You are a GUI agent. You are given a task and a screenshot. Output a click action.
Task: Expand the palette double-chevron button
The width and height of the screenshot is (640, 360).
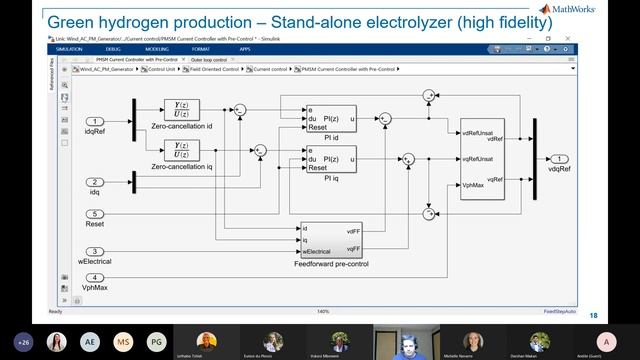(64, 300)
